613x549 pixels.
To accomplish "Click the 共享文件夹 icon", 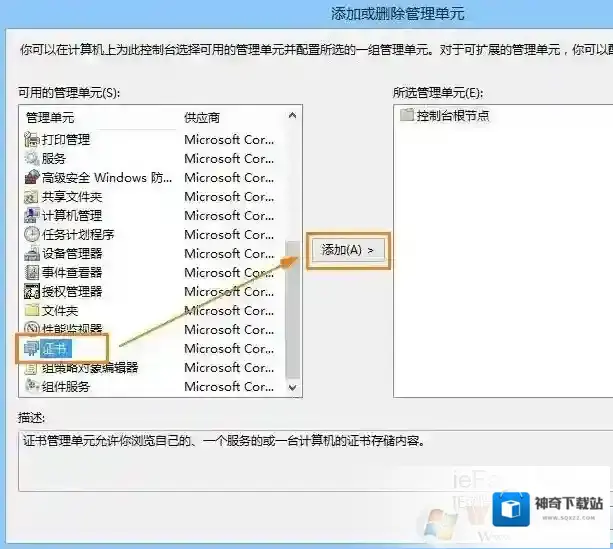I will (32, 197).
